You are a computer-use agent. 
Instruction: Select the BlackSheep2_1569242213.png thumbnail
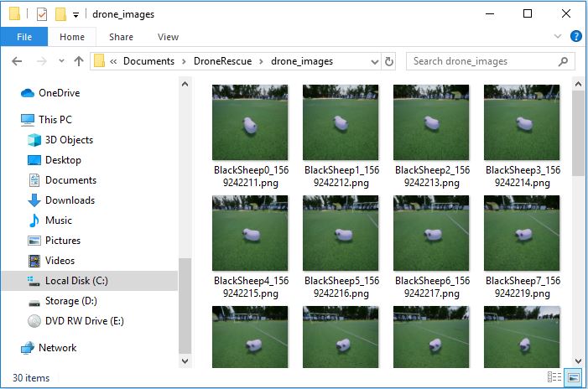[x=431, y=122]
